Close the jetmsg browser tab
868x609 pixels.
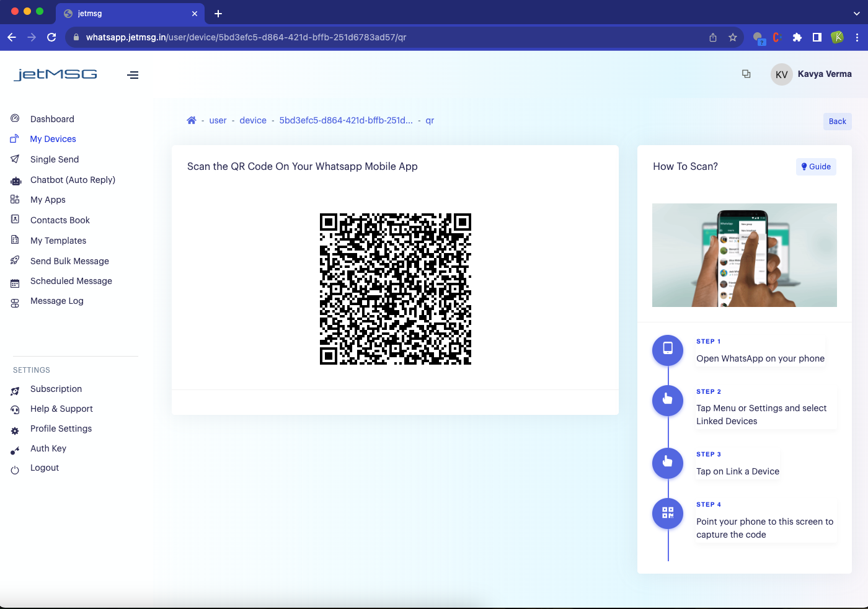point(195,14)
